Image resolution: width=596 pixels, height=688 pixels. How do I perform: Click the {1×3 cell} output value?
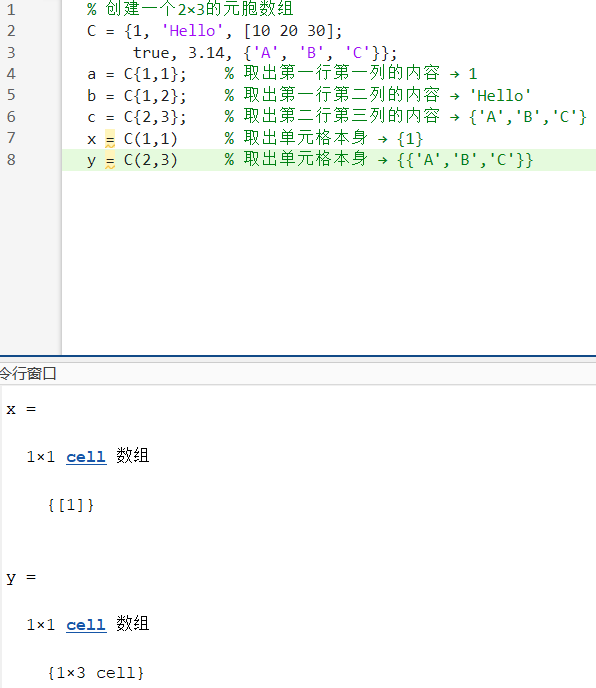click(x=96, y=673)
